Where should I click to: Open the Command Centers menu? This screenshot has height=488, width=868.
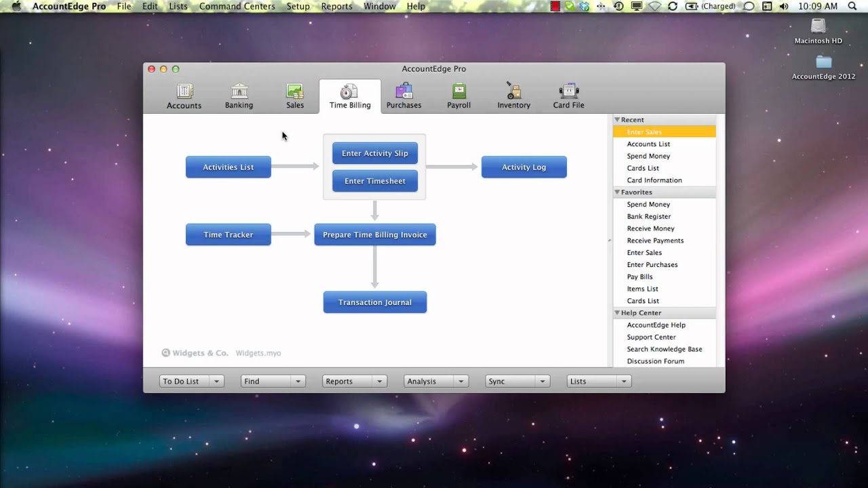point(237,6)
